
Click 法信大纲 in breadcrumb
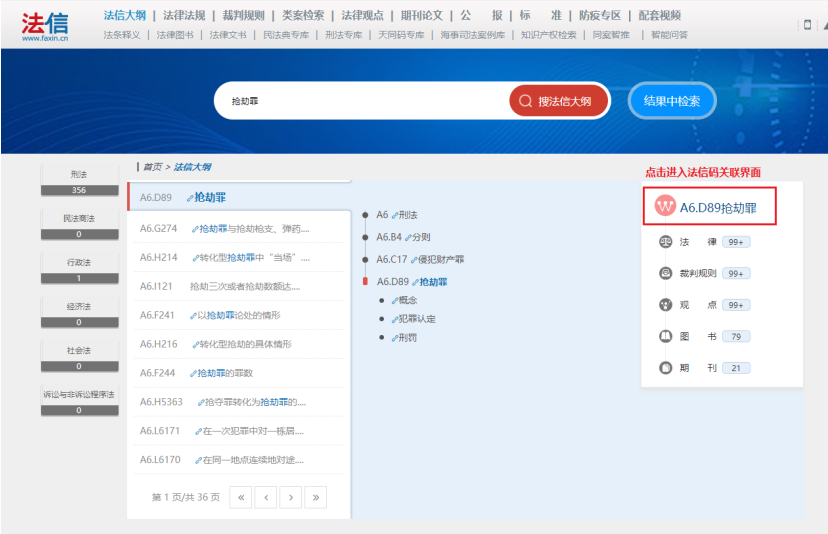tap(192, 167)
